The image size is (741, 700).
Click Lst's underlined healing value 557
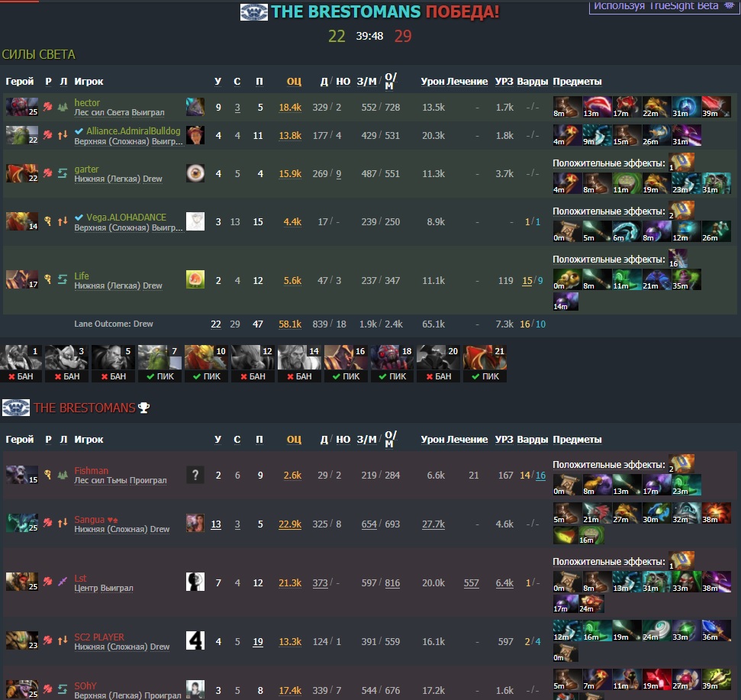[x=471, y=582]
